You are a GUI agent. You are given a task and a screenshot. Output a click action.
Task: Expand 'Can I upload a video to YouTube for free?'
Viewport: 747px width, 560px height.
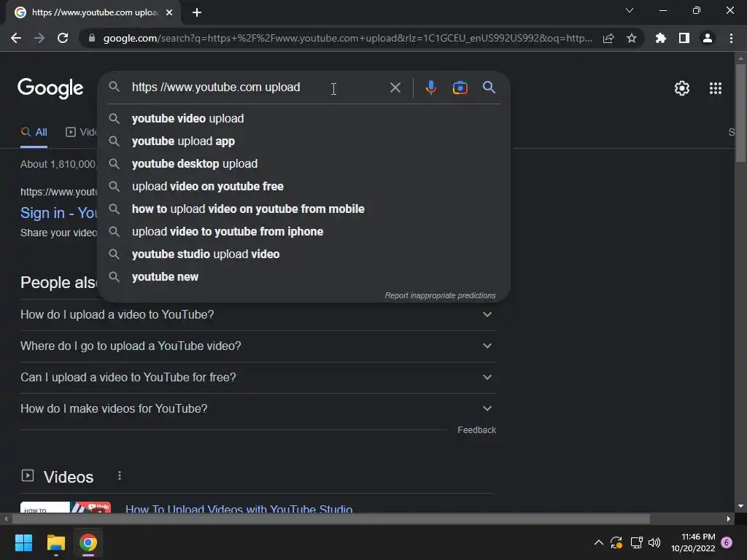pos(258,378)
